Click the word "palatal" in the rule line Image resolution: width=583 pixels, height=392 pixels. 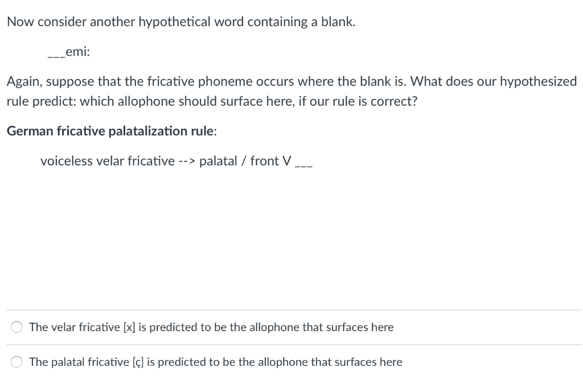coord(218,161)
